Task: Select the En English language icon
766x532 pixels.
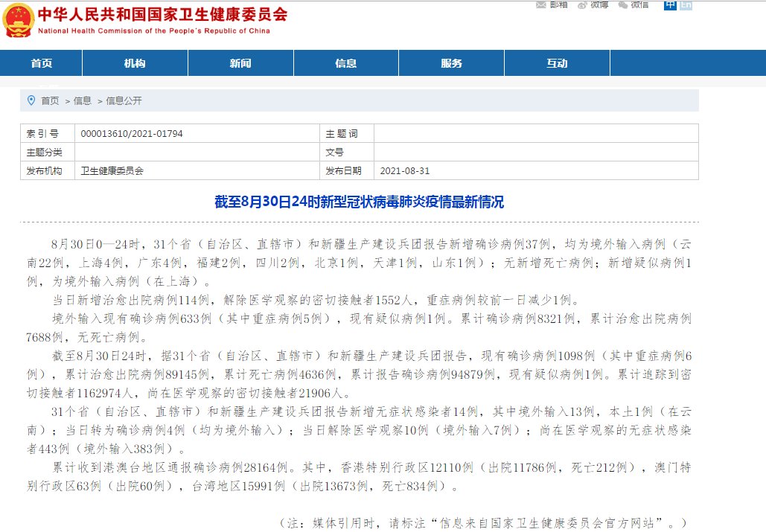Action: (x=685, y=5)
